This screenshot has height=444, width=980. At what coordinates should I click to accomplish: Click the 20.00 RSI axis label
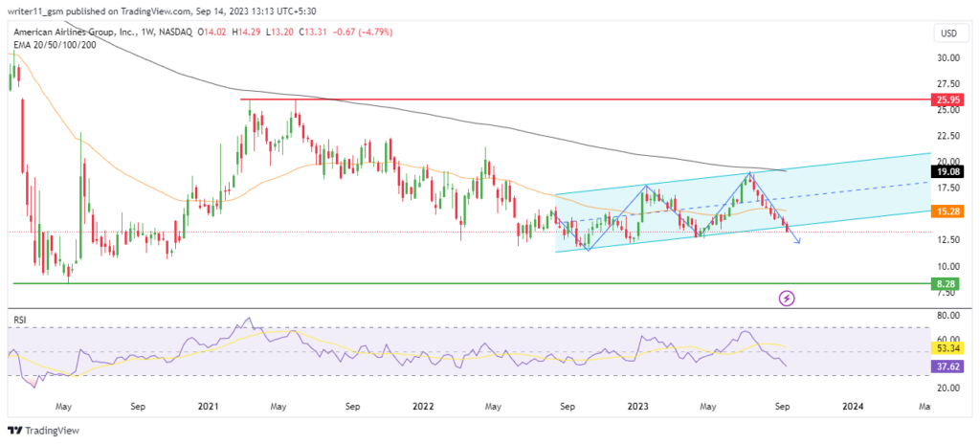(x=948, y=388)
